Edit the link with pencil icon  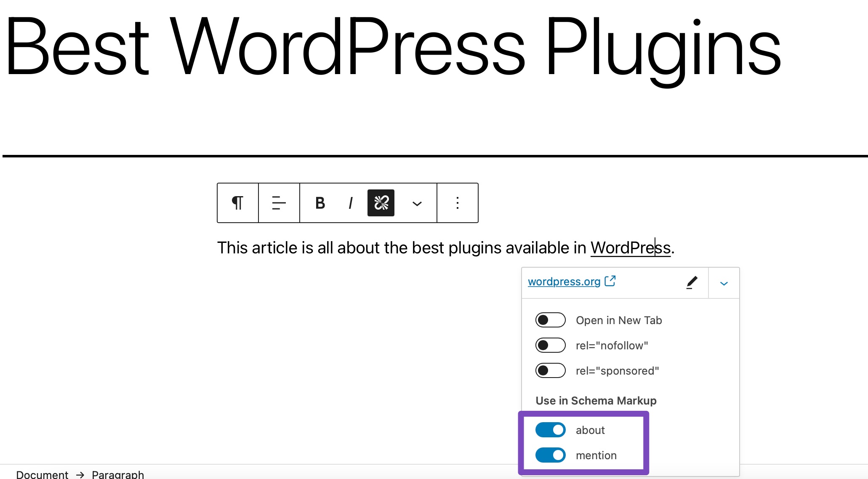pos(692,282)
